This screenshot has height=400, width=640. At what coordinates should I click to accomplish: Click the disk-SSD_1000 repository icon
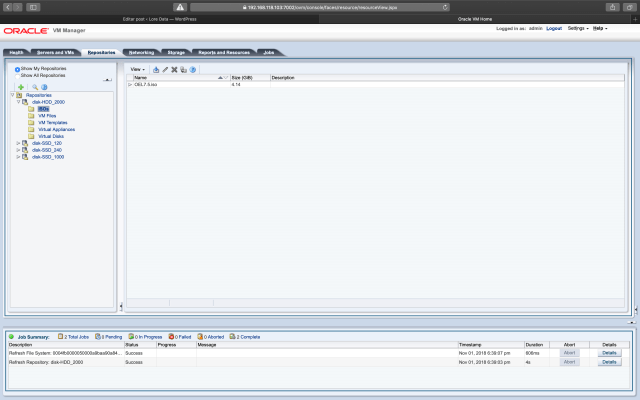click(25, 157)
